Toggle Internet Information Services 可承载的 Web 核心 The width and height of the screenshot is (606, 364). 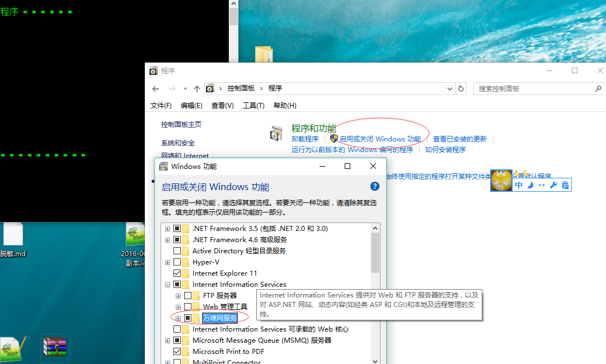click(177, 329)
